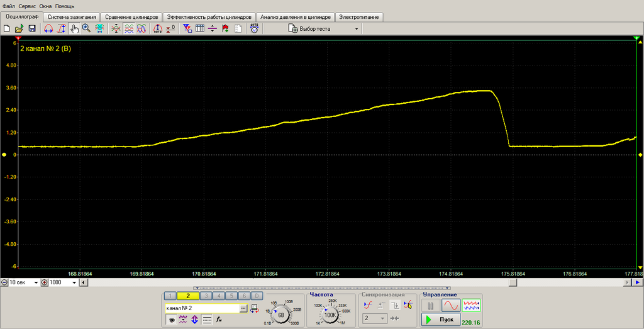Click the horizontal time scrollbar thumb
644x329 pixels.
[513, 282]
